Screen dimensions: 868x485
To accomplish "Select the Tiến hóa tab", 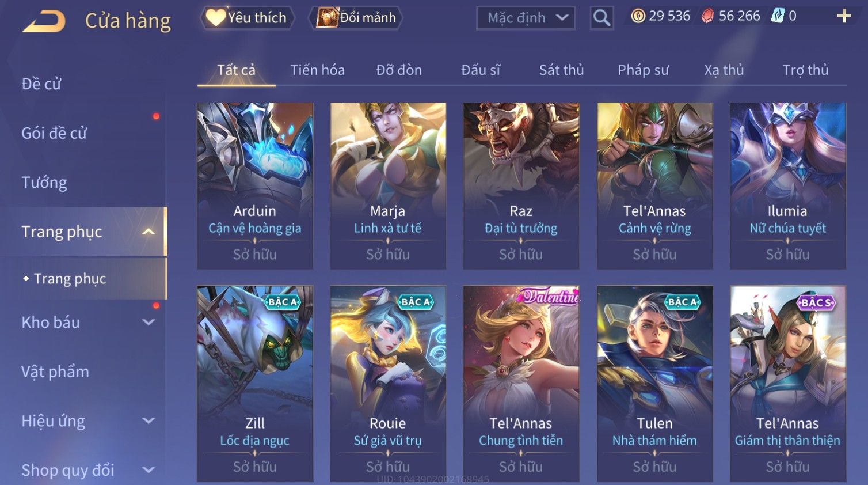I will (x=317, y=70).
